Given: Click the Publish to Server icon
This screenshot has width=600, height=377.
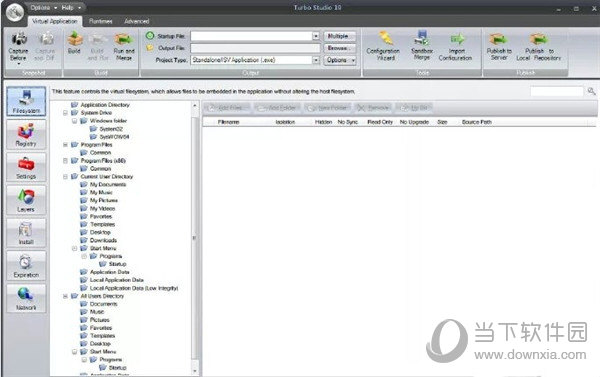Looking at the screenshot, I should click(x=498, y=39).
